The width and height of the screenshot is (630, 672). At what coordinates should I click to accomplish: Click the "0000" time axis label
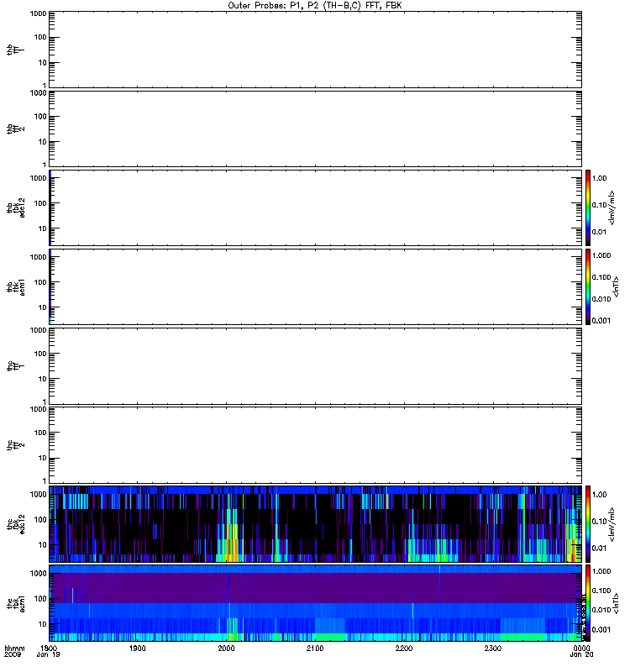pos(581,648)
